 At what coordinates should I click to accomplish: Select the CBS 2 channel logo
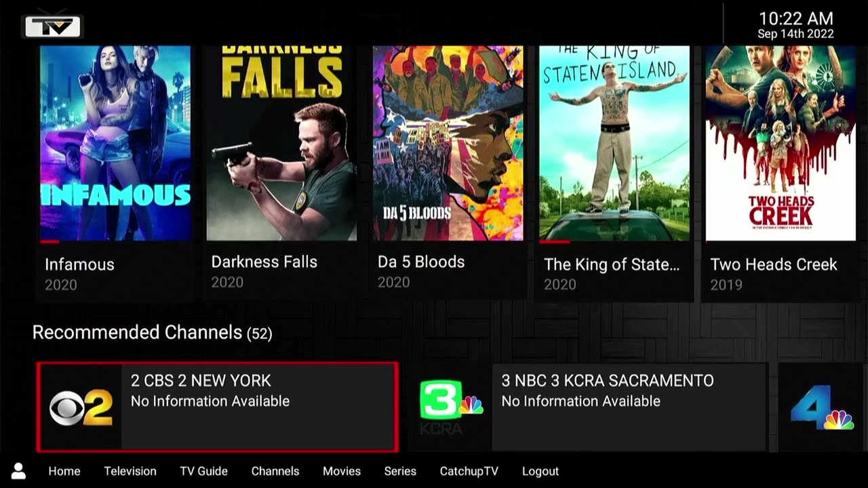click(81, 407)
